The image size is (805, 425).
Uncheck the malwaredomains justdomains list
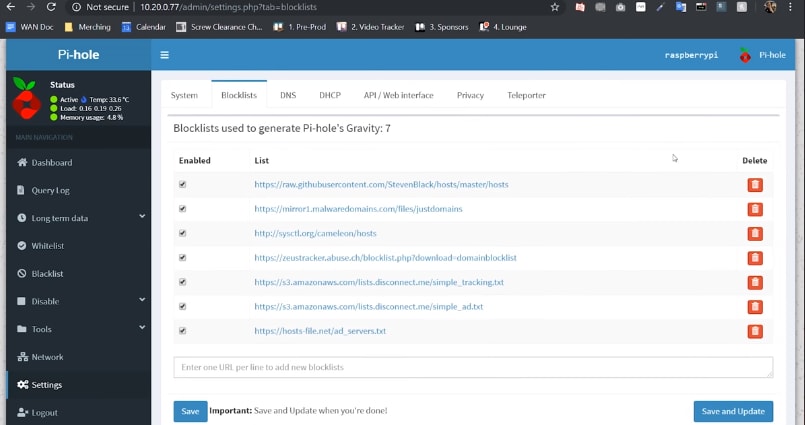click(182, 209)
